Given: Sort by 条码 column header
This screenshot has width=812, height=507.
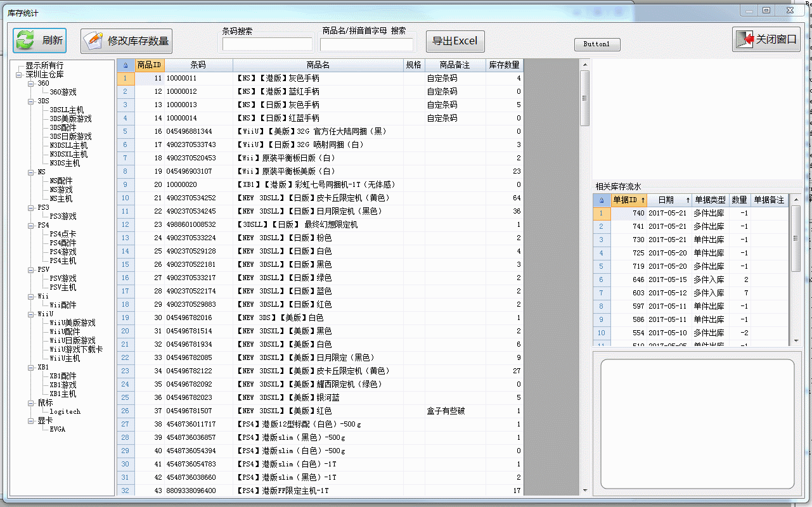Looking at the screenshot, I should 198,65.
